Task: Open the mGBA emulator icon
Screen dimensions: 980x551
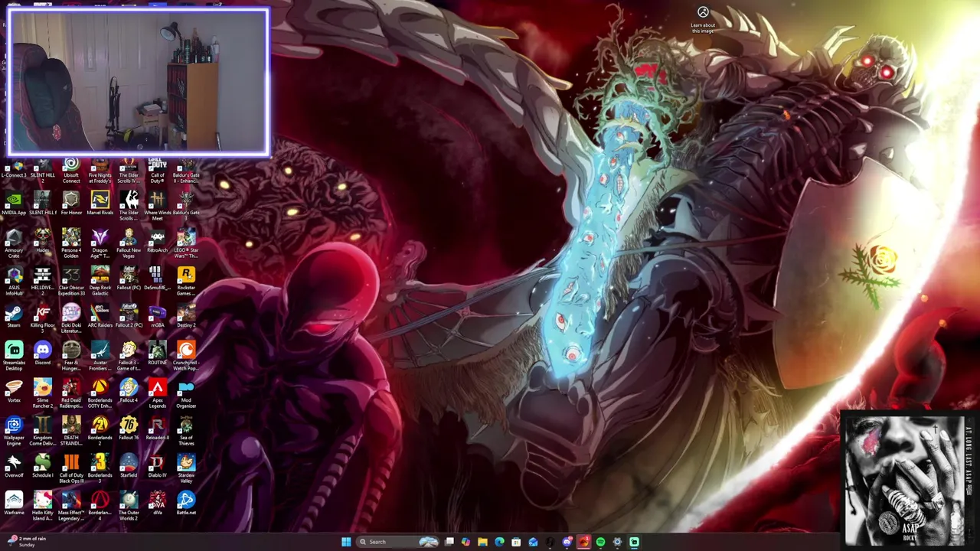Action: coord(157,316)
